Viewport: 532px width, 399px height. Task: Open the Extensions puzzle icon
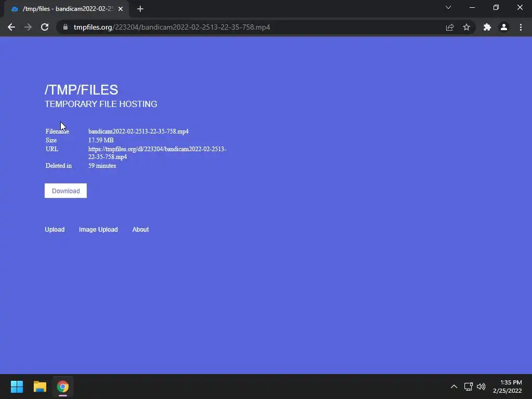tap(487, 27)
